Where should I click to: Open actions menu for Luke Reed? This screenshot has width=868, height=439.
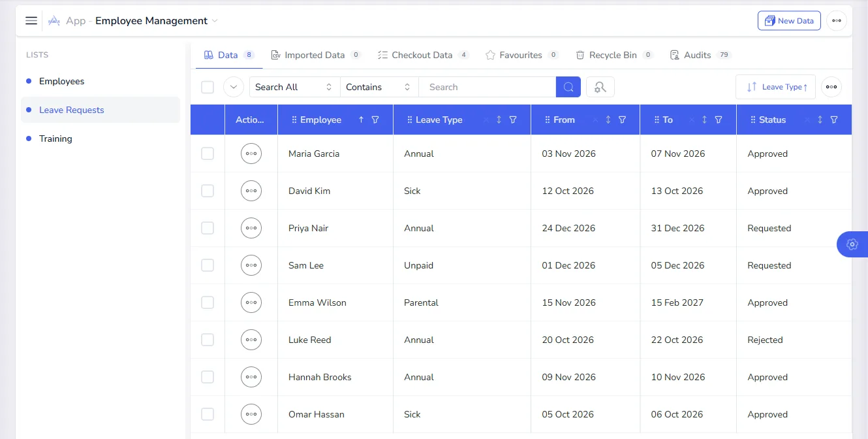click(251, 340)
